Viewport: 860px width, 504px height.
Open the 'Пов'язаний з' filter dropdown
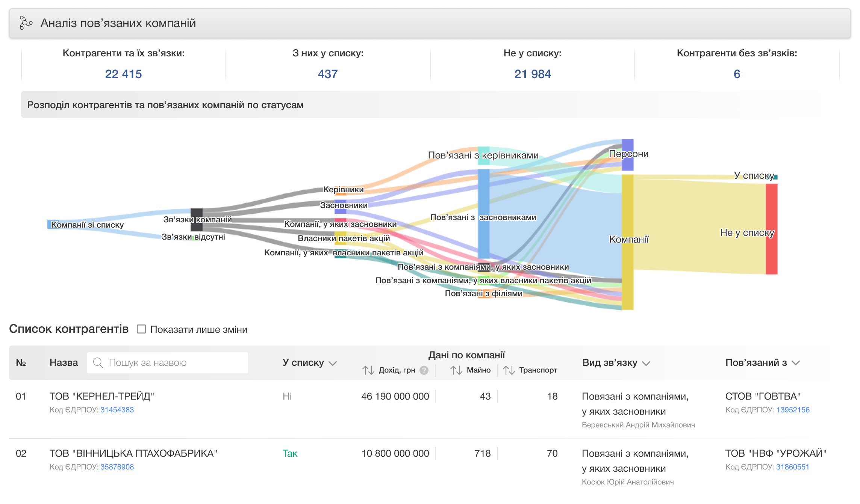pos(795,363)
